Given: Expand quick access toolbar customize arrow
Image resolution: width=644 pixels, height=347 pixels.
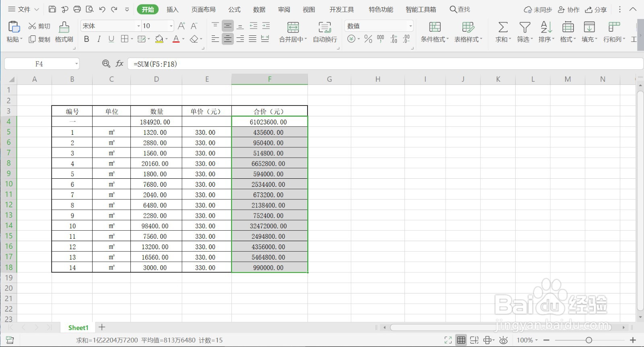Looking at the screenshot, I should (127, 9).
